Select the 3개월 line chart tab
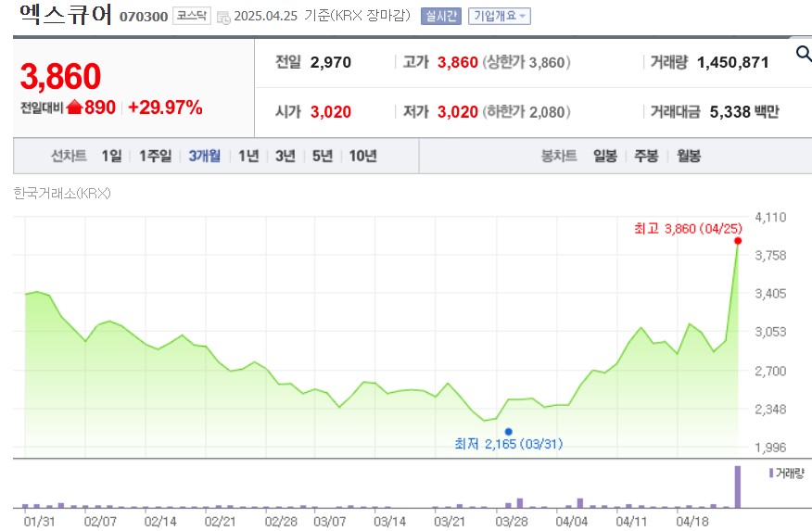The width and height of the screenshot is (812, 531). [x=204, y=156]
